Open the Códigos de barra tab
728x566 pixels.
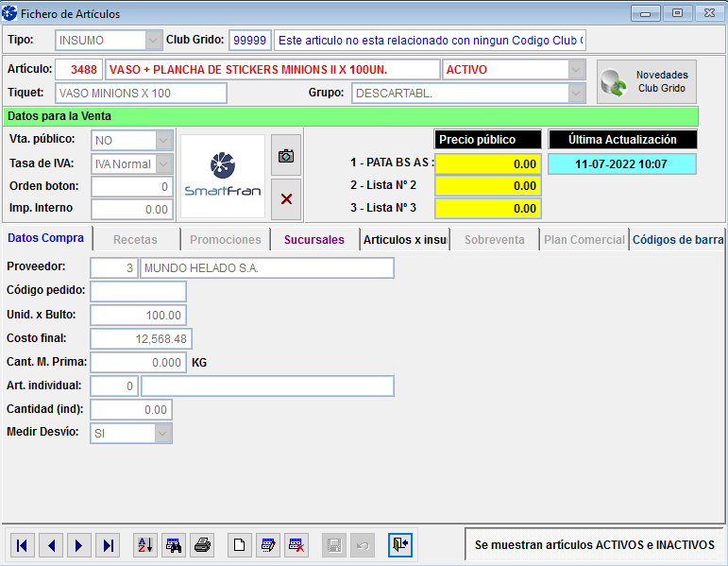point(677,240)
